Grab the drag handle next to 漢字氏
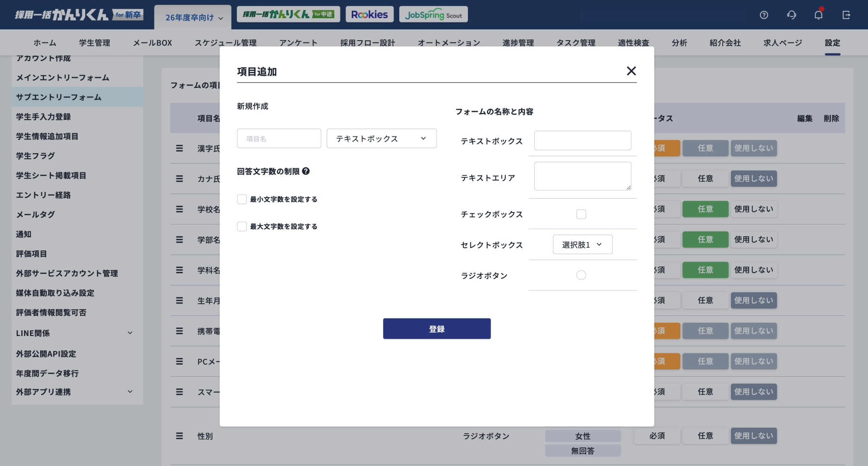The image size is (868, 466). [179, 148]
